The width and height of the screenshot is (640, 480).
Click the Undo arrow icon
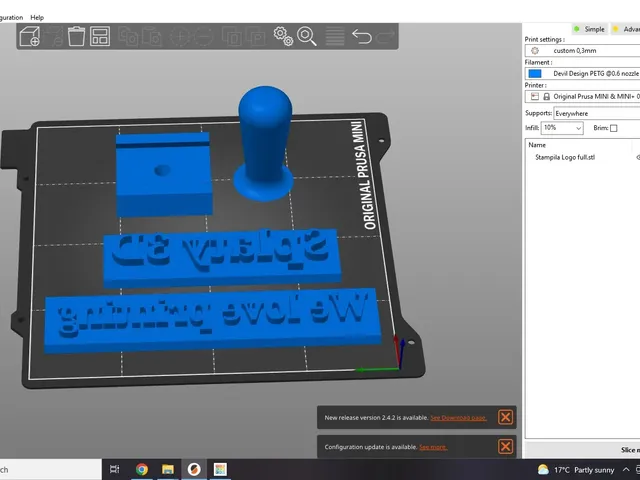362,36
